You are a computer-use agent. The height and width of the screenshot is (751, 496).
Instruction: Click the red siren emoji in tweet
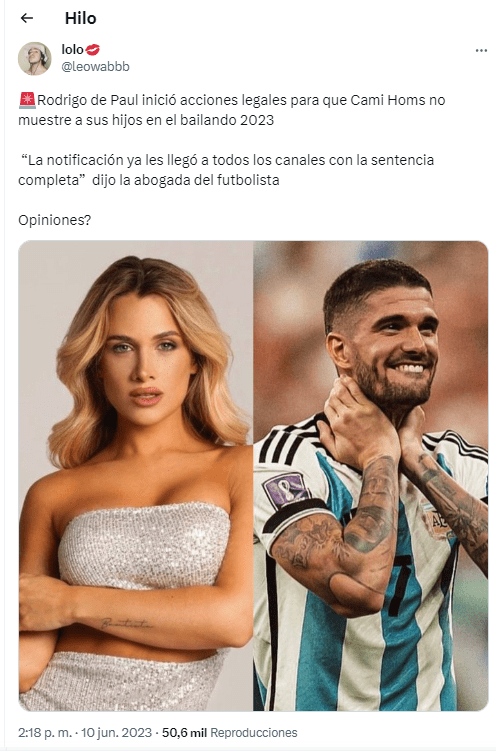point(27,101)
